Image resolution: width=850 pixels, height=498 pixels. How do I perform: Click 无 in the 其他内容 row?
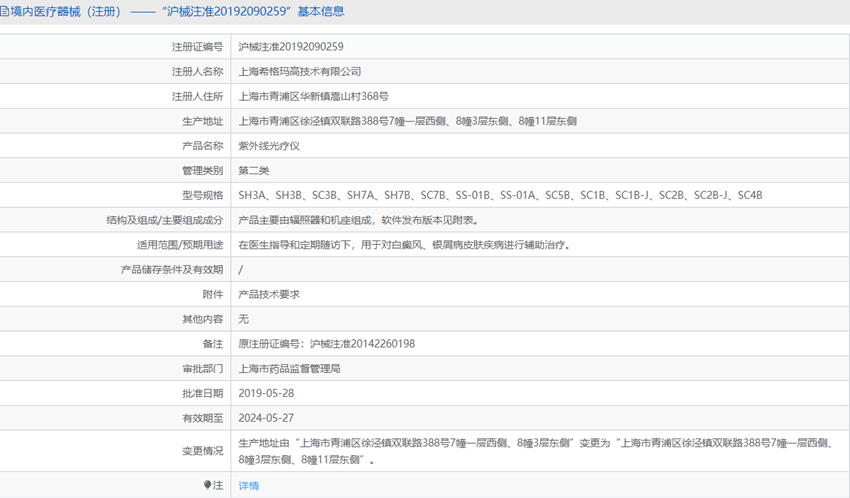(x=243, y=319)
